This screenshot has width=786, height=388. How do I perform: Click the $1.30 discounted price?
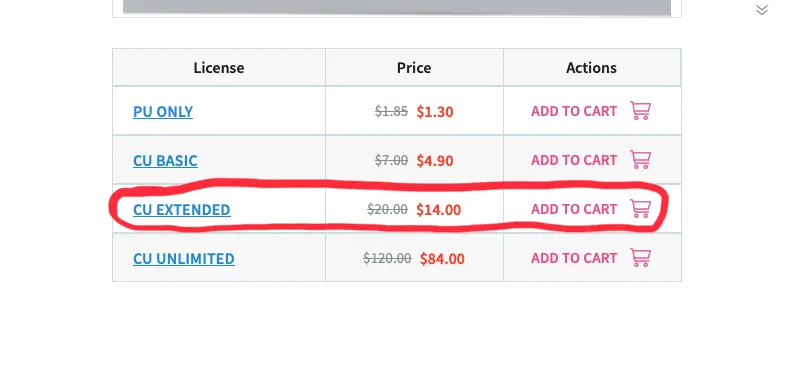coord(435,111)
